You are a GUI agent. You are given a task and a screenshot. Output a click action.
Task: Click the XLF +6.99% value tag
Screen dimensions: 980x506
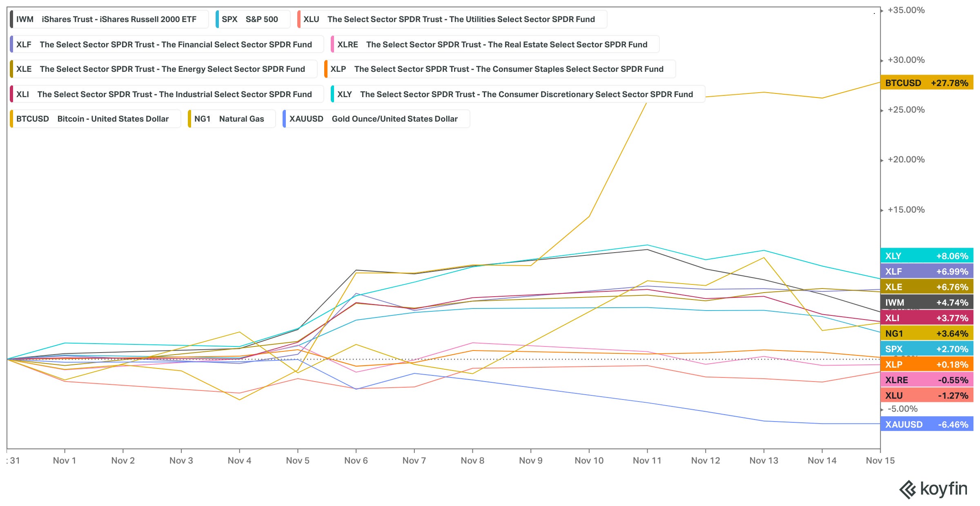[926, 271]
